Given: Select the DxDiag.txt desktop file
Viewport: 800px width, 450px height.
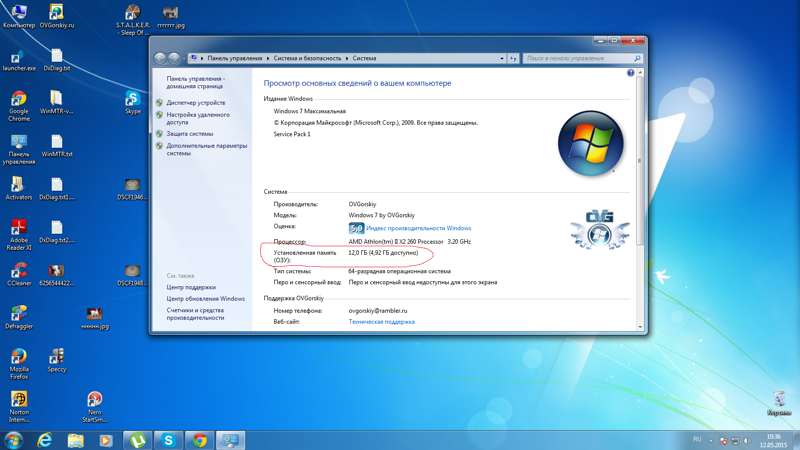Looking at the screenshot, I should (x=57, y=60).
